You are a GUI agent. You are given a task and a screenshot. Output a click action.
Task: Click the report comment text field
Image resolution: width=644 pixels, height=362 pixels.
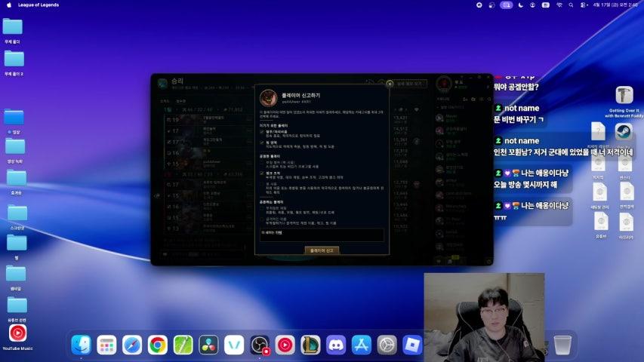[x=322, y=235]
